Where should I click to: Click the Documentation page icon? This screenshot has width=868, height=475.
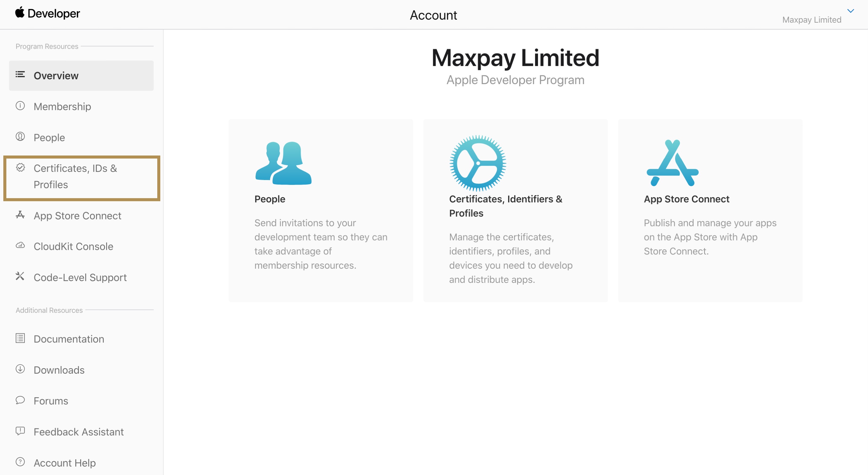(x=20, y=339)
